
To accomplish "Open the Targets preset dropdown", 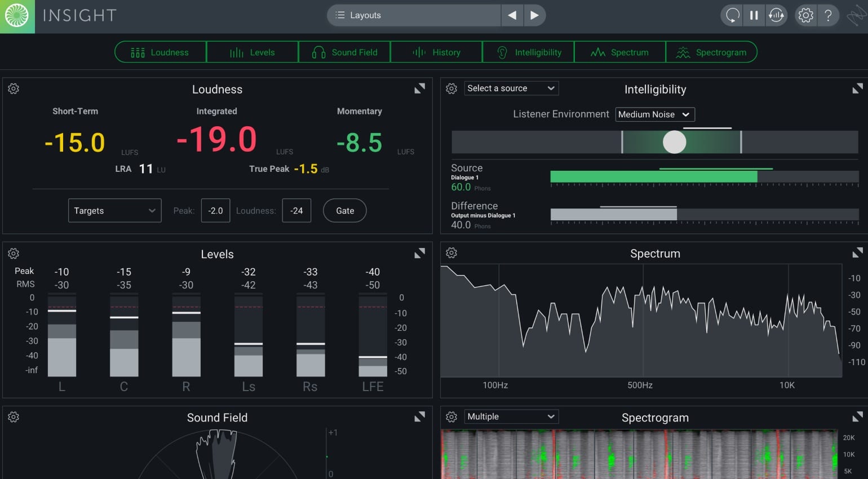I will click(x=115, y=210).
